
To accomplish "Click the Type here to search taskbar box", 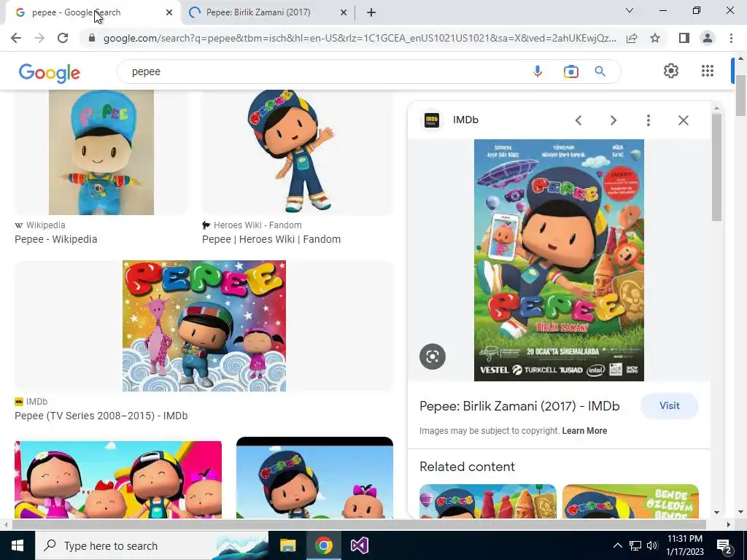I will [152, 545].
